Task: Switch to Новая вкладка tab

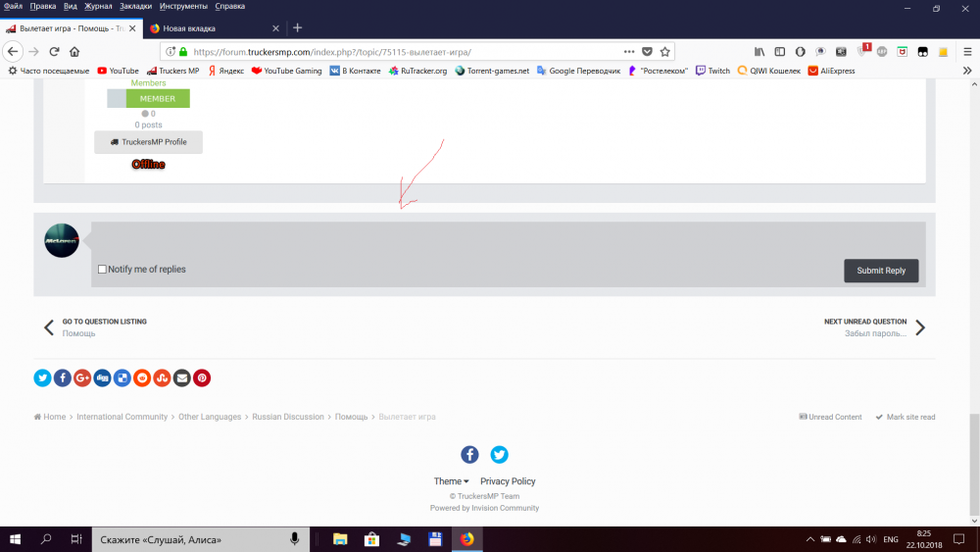Action: click(211, 28)
